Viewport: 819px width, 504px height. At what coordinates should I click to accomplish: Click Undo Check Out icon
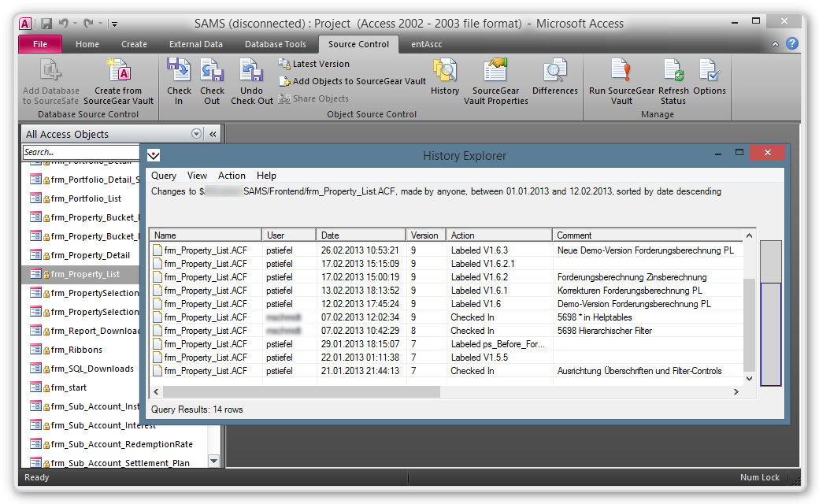[x=251, y=70]
